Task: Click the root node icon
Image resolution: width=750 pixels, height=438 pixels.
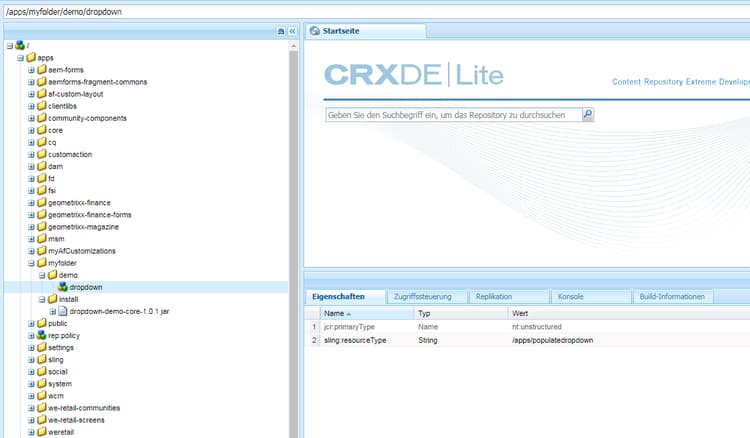Action: 20,45
